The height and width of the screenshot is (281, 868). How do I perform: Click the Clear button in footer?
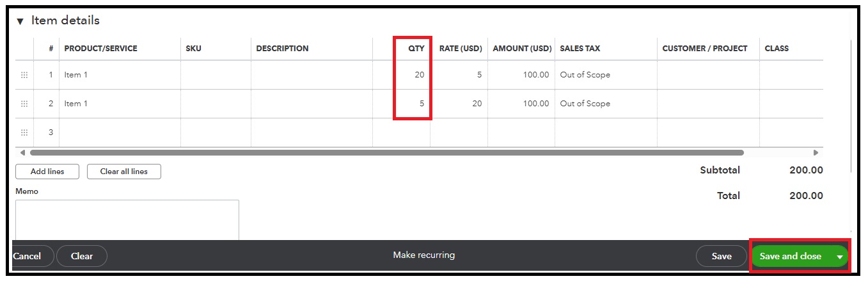point(82,256)
